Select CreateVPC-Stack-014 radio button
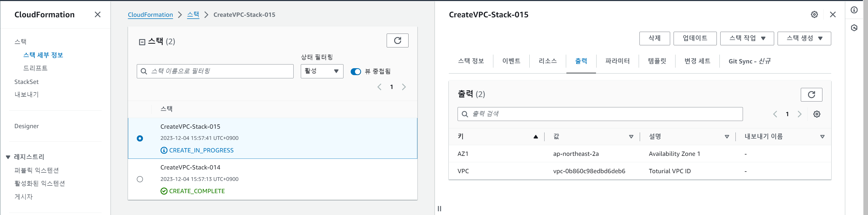Screen dimensions: 868x215 click(140, 179)
